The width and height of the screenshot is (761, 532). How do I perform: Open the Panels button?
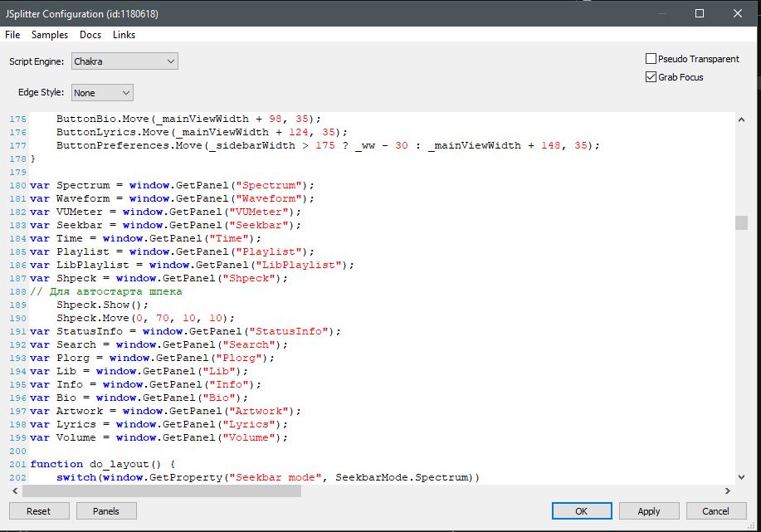[x=105, y=511]
